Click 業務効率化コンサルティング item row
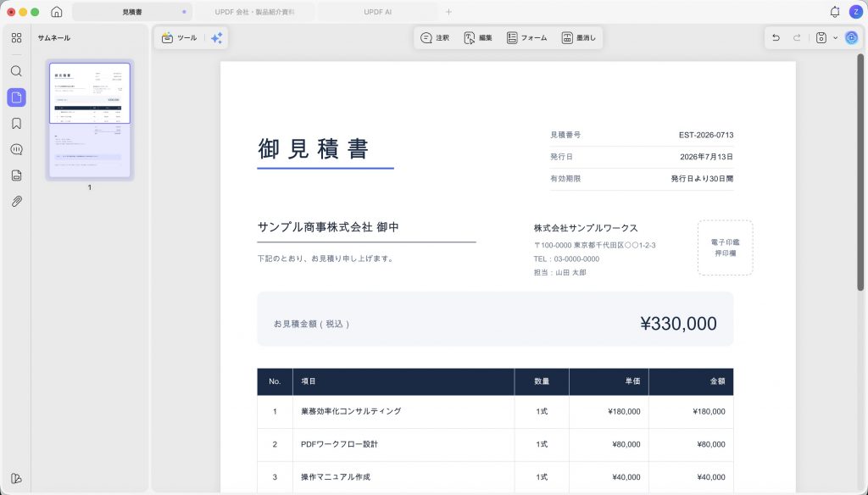The height and width of the screenshot is (495, 868). point(495,411)
